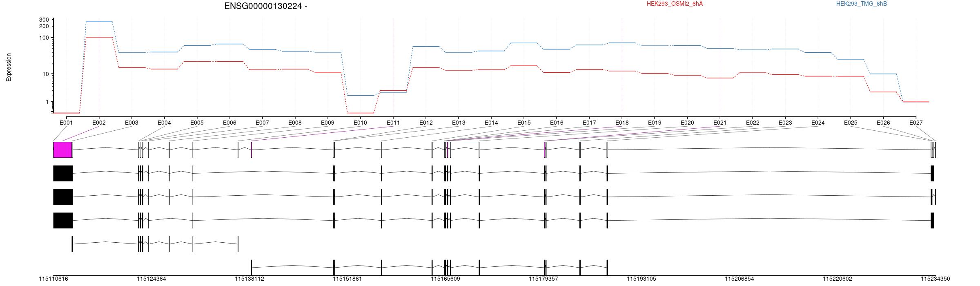
Task: Click exon label E010
Action: pyautogui.click(x=360, y=123)
